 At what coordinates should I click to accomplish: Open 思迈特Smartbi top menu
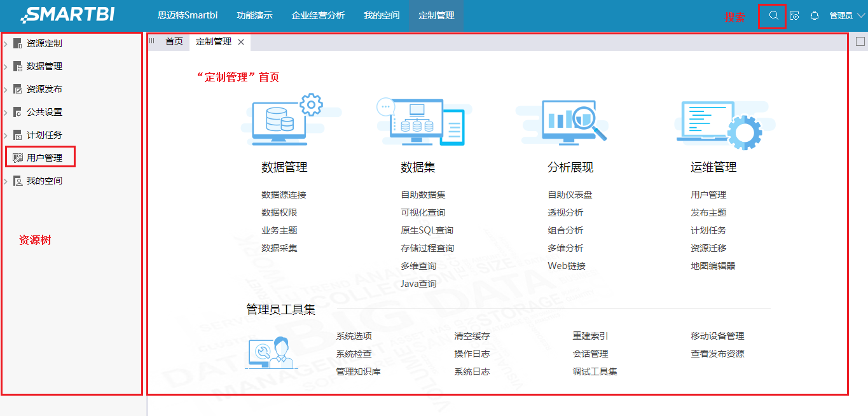188,15
